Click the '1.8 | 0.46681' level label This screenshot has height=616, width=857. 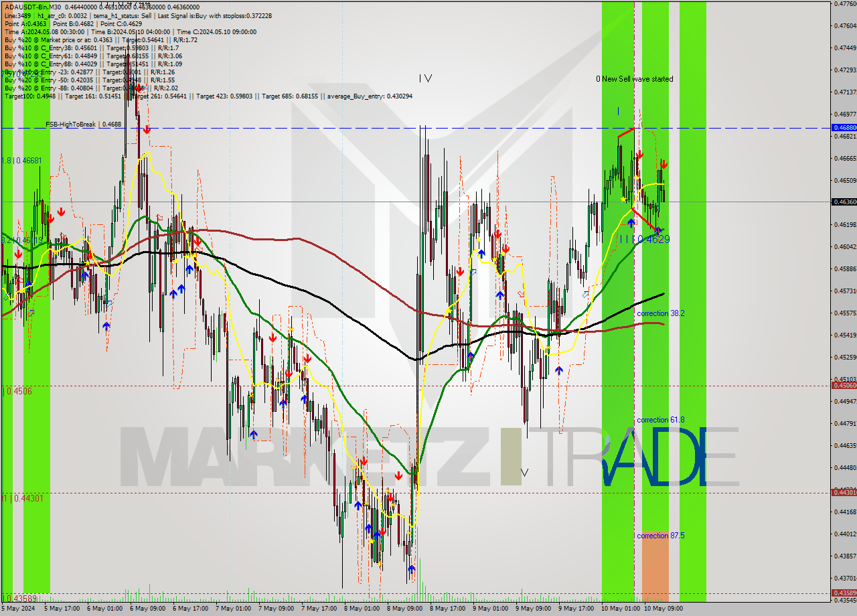tap(21, 161)
